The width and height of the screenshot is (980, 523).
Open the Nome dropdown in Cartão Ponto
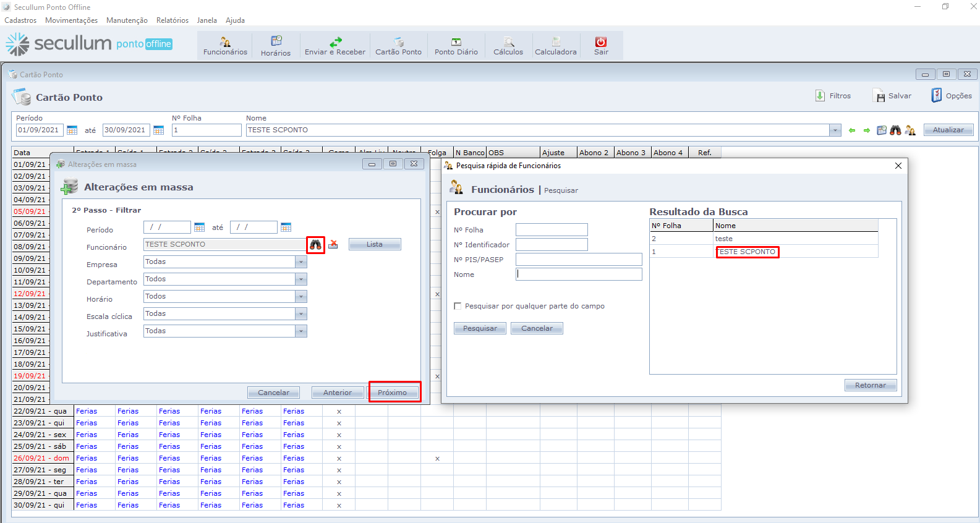click(x=835, y=130)
